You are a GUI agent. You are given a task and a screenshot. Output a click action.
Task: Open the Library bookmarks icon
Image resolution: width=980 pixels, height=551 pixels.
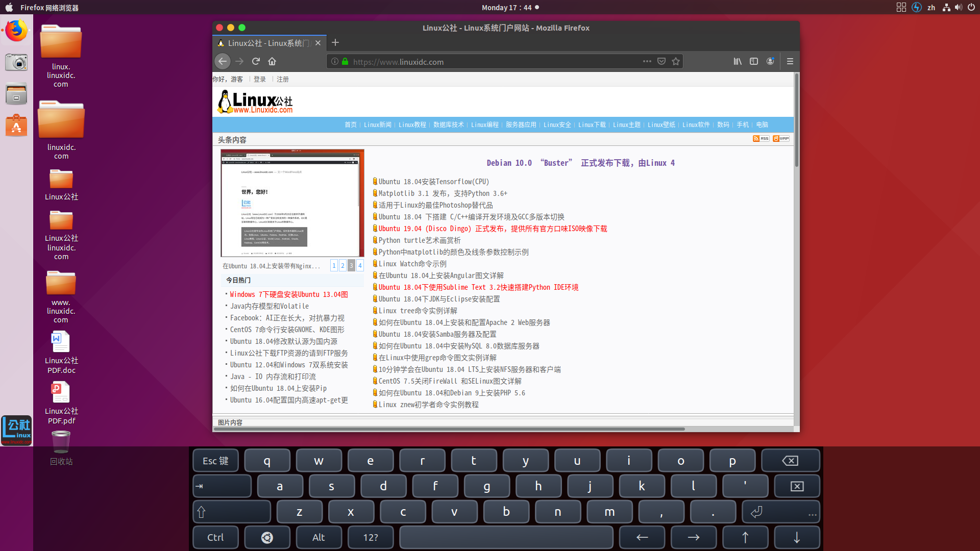click(738, 61)
